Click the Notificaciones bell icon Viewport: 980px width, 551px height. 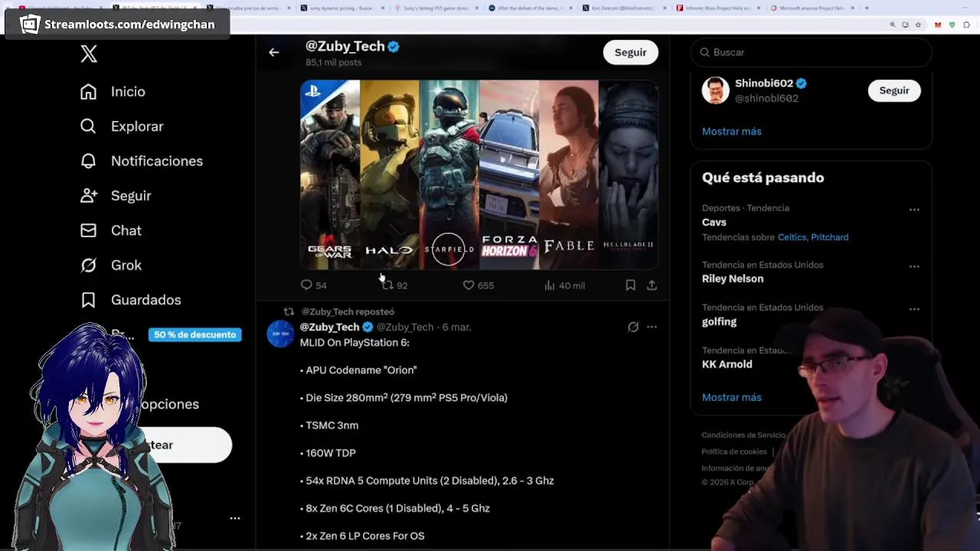click(89, 161)
